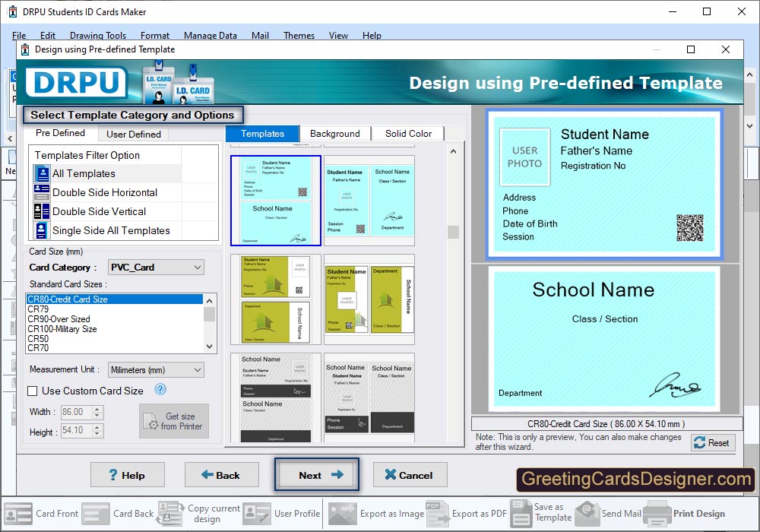Screen dimensions: 760x532
Task: Select CR100-Military Size entry
Action: (x=115, y=329)
